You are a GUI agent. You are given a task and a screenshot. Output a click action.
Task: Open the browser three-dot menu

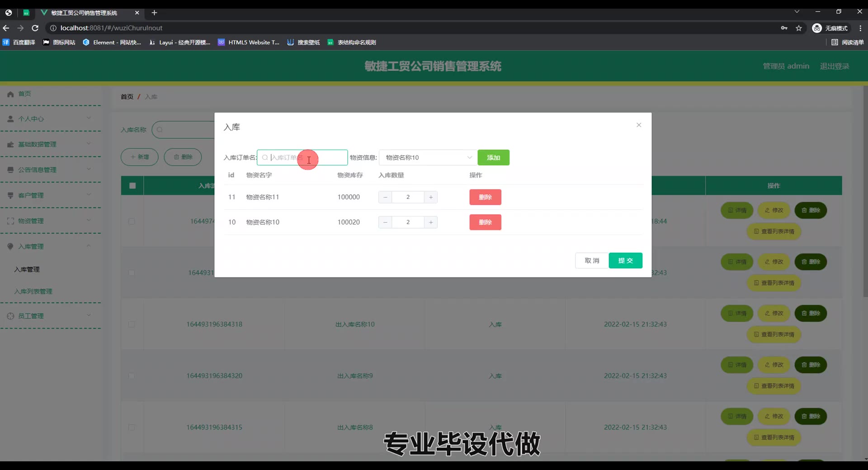[x=860, y=28]
